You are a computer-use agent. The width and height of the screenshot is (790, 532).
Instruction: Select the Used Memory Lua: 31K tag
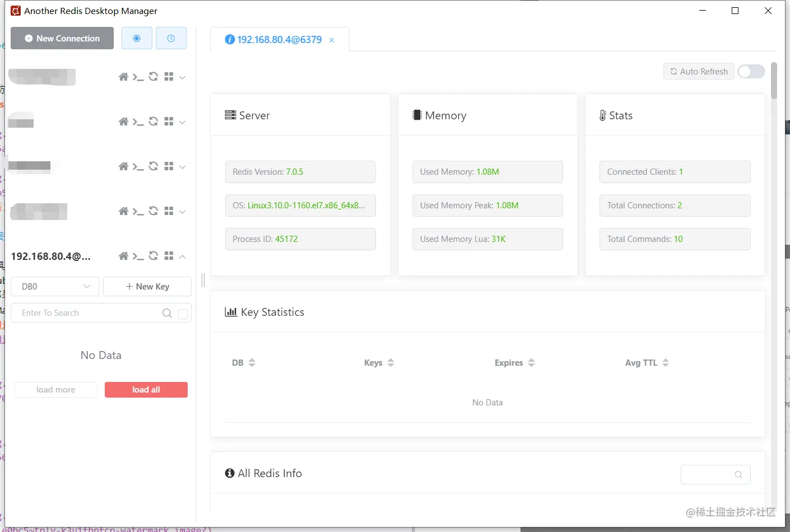(x=487, y=239)
